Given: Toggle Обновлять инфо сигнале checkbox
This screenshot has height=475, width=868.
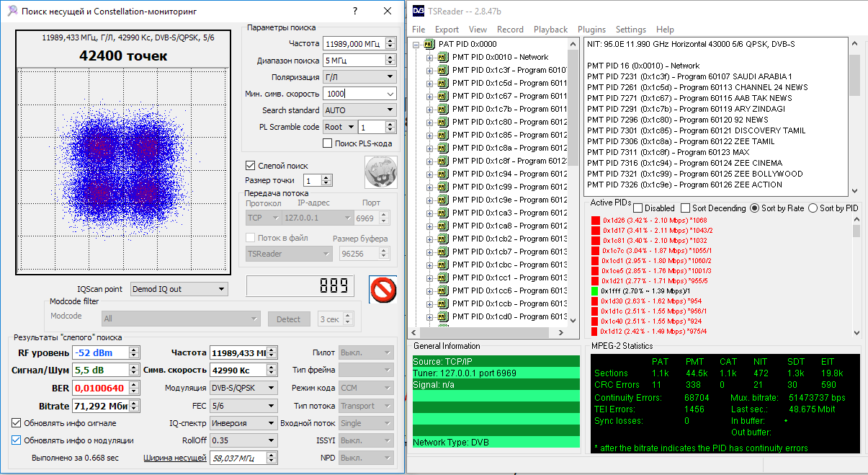Looking at the screenshot, I should [17, 423].
